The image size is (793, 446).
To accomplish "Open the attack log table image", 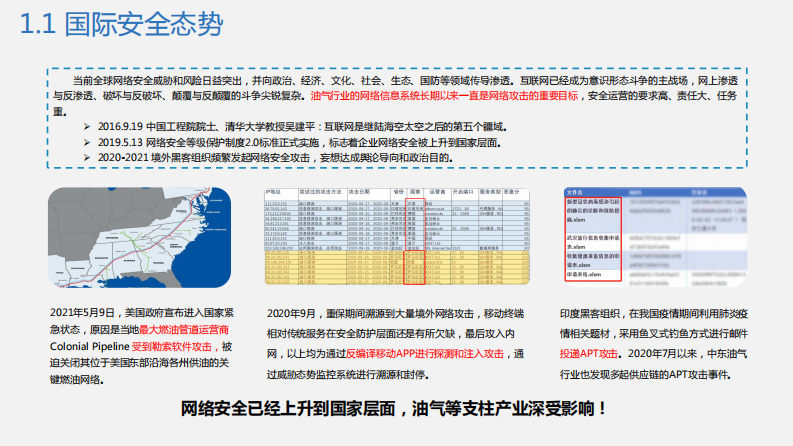I will coord(397,236).
